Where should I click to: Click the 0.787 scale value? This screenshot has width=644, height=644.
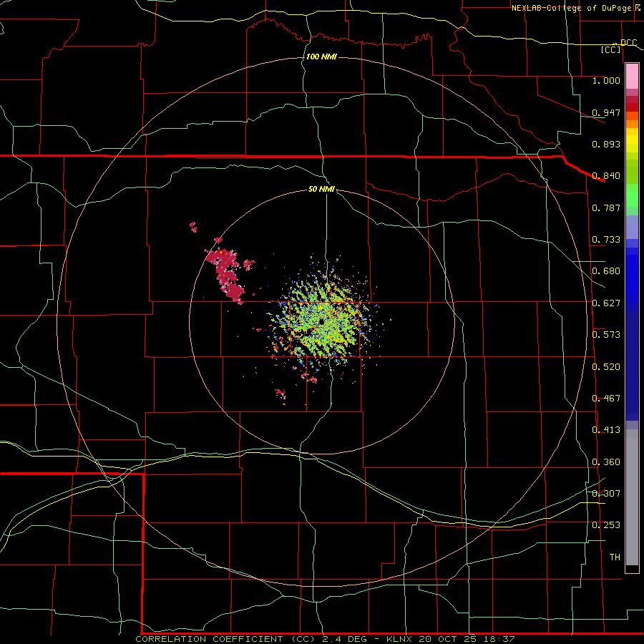[x=606, y=208]
